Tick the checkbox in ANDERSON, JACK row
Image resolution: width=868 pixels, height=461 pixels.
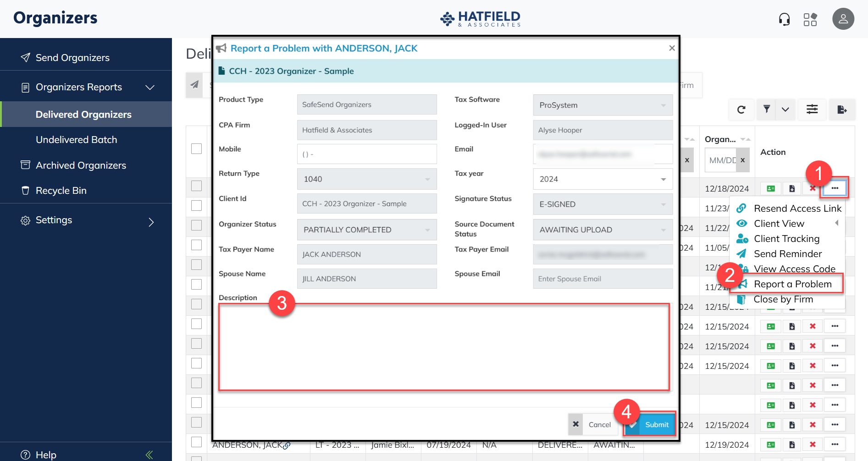pyautogui.click(x=196, y=442)
